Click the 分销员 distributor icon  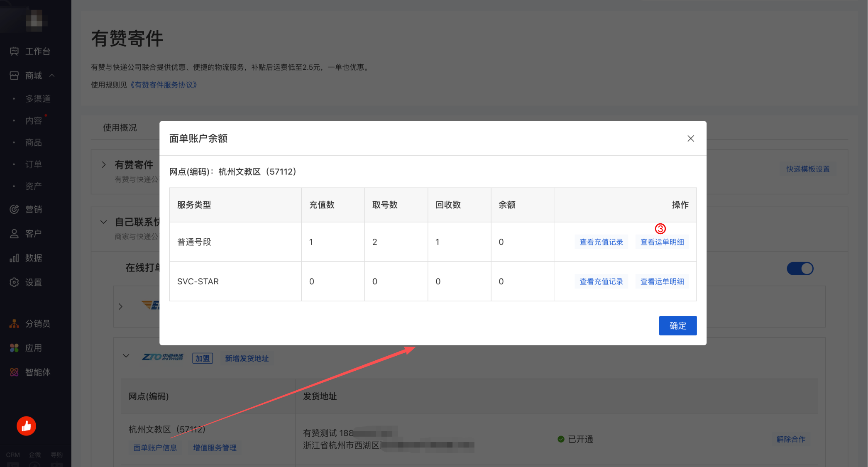pyautogui.click(x=14, y=323)
